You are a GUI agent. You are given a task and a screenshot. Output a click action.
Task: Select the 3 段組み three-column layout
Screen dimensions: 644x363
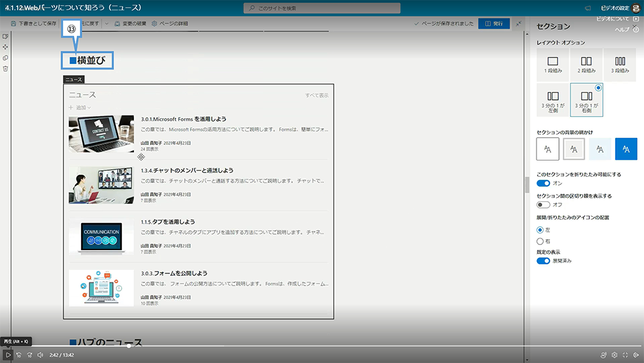620,64
